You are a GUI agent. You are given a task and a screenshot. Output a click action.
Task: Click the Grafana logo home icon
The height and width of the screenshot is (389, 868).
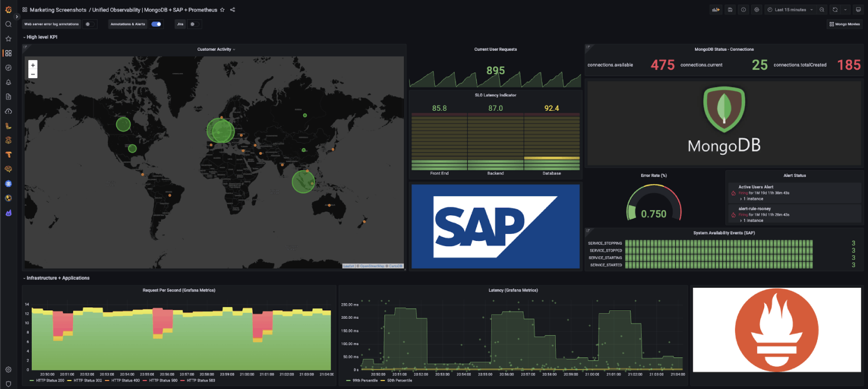click(x=8, y=10)
